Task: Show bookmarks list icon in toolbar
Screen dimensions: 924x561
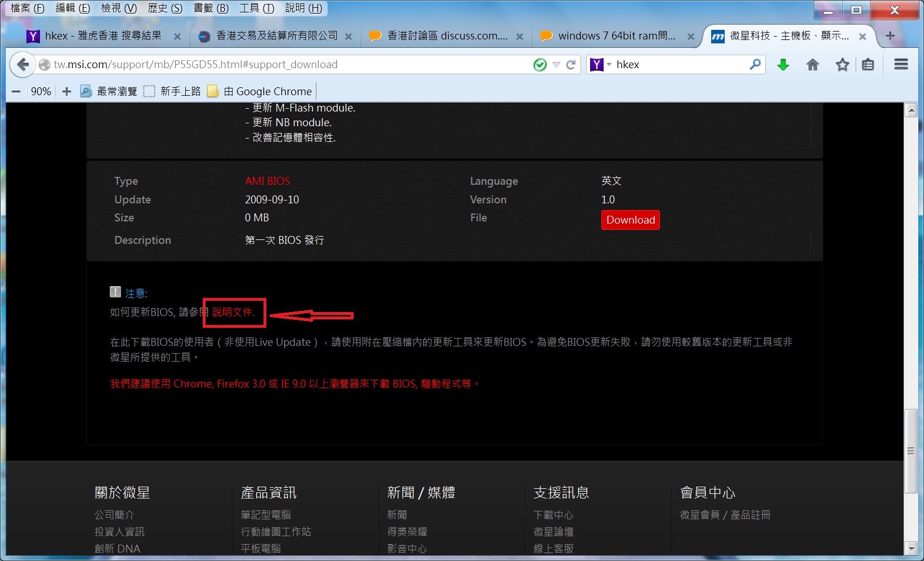Action: 868,65
